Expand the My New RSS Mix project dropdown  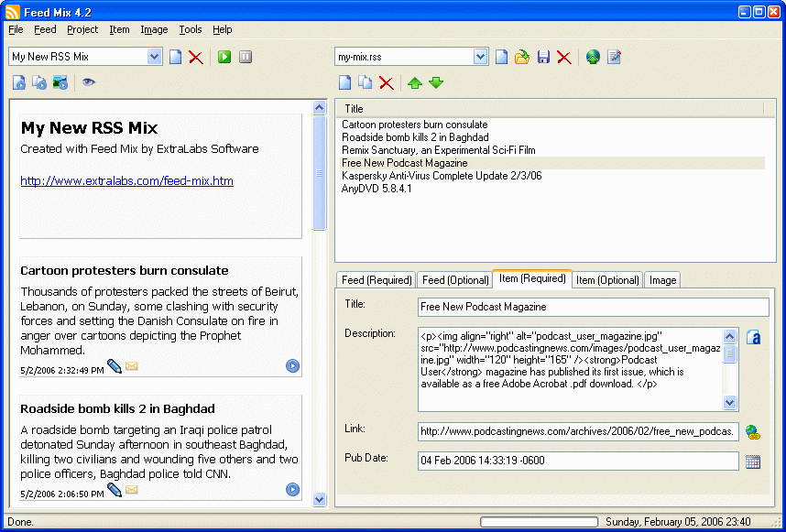click(x=155, y=57)
